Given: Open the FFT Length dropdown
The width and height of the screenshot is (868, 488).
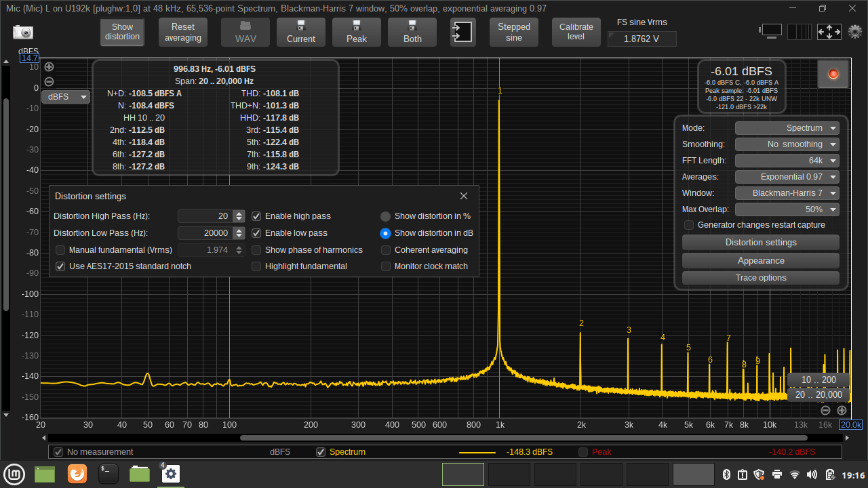Looking at the screenshot, I should tap(787, 161).
